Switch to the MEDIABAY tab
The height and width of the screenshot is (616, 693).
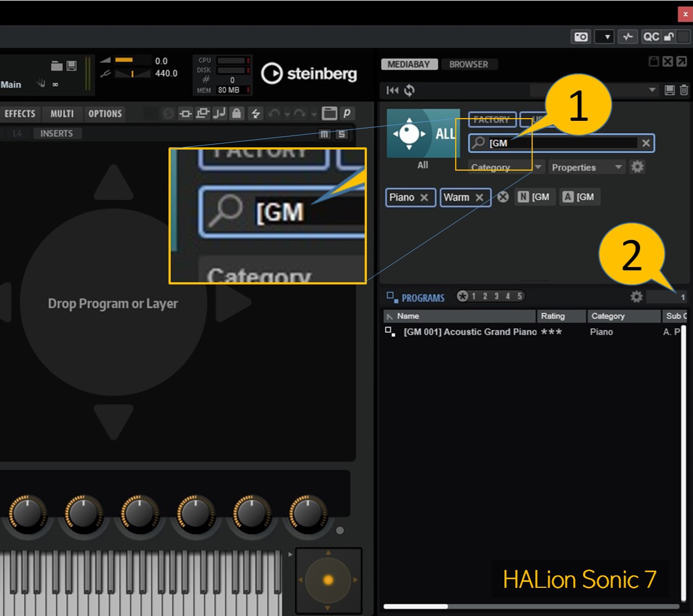pyautogui.click(x=409, y=64)
